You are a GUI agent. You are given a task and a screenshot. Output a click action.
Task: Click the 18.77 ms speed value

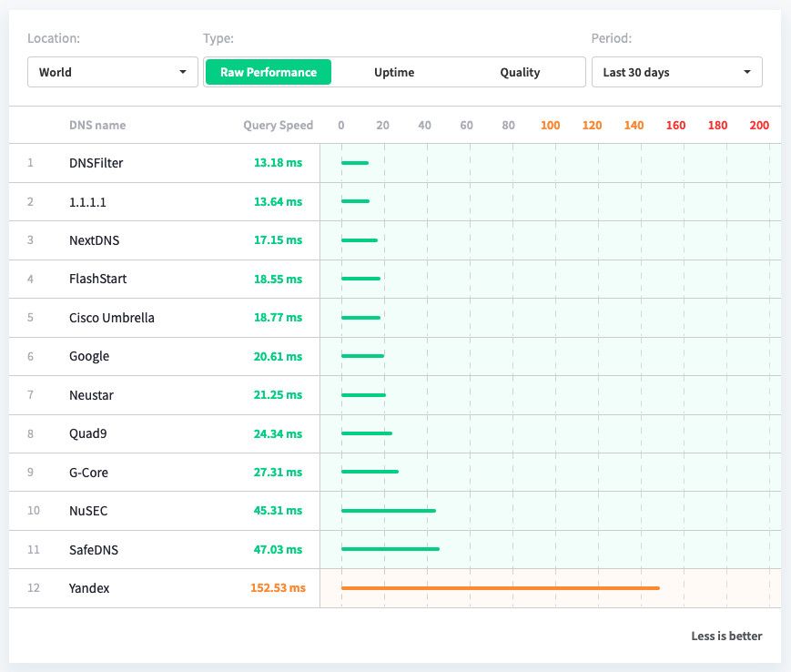coord(278,317)
